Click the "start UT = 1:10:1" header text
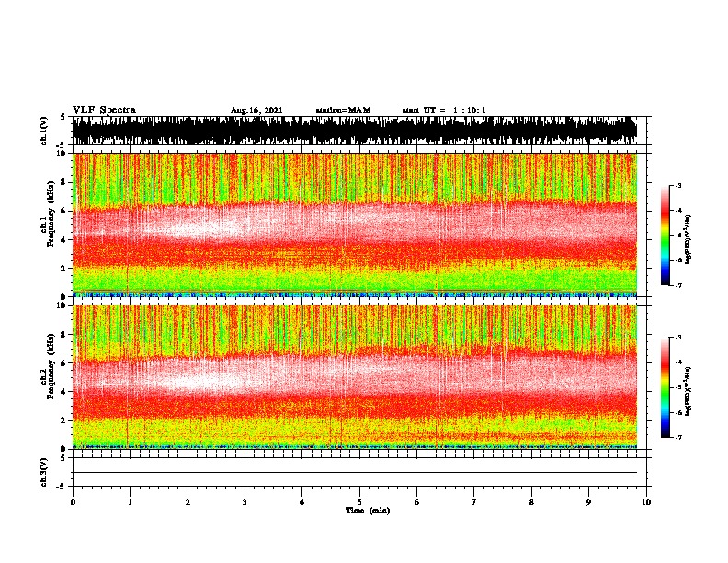The height and width of the screenshot is (563, 728). pos(444,110)
